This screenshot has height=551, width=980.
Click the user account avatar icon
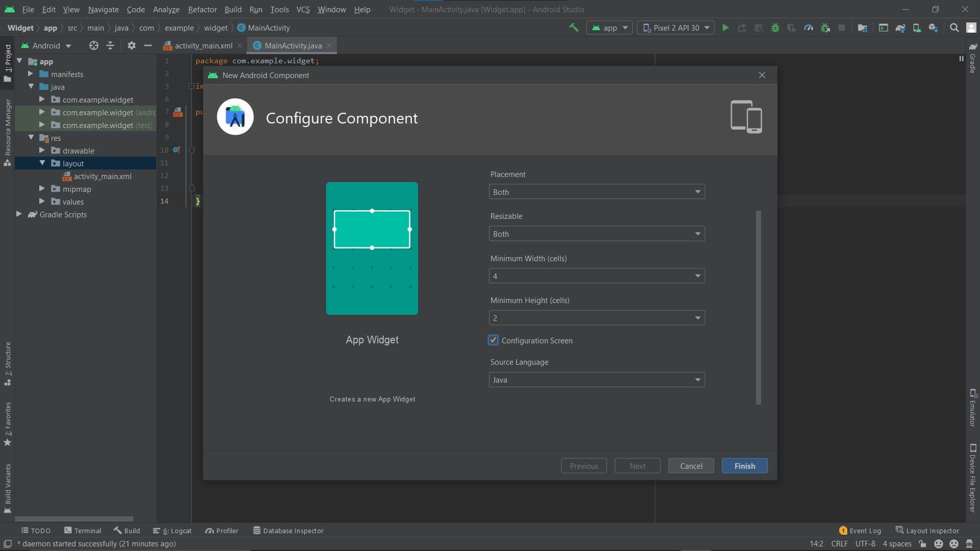click(971, 28)
